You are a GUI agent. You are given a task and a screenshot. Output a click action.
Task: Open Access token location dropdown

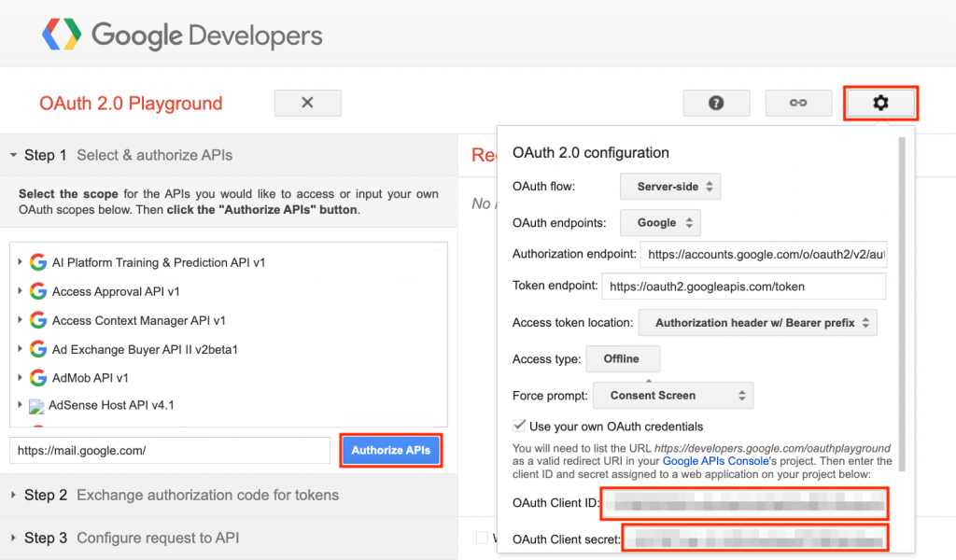click(x=758, y=323)
